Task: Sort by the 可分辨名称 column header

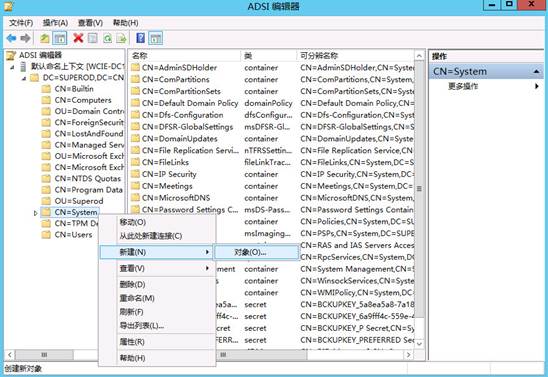Action: click(355, 56)
